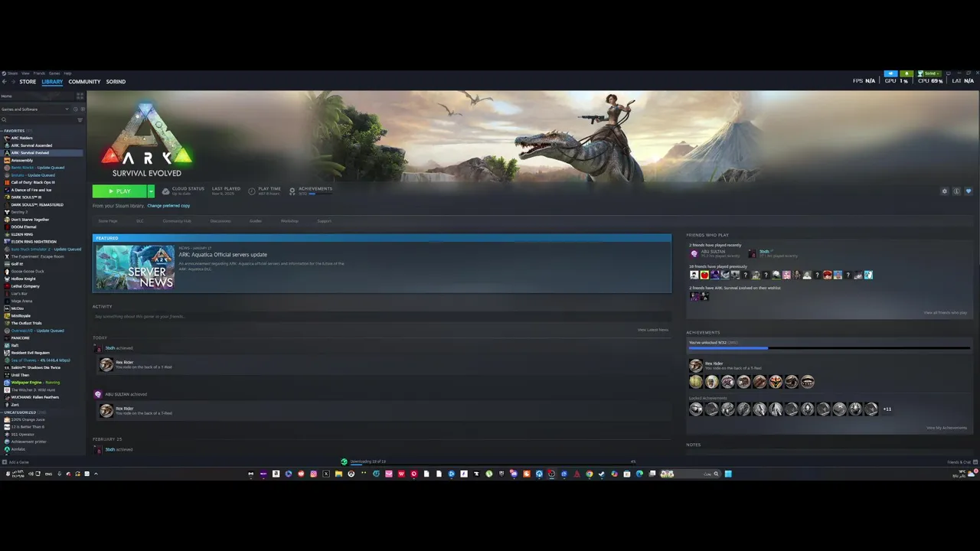Open the Games menu
980x551 pixels.
point(54,73)
